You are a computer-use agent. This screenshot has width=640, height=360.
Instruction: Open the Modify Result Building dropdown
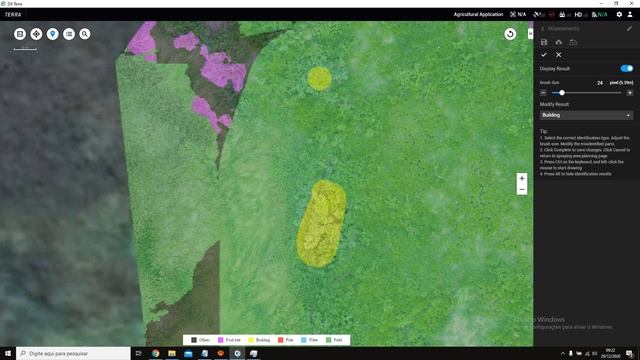586,115
